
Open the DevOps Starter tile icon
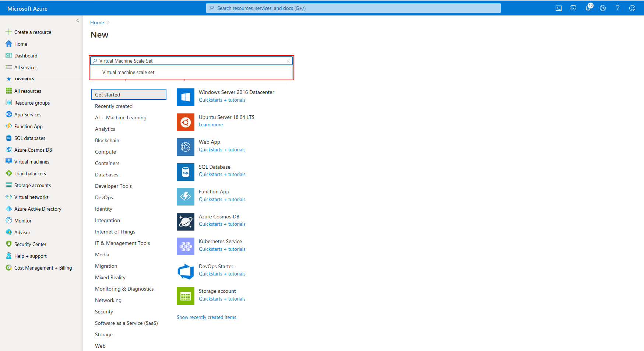point(186,271)
